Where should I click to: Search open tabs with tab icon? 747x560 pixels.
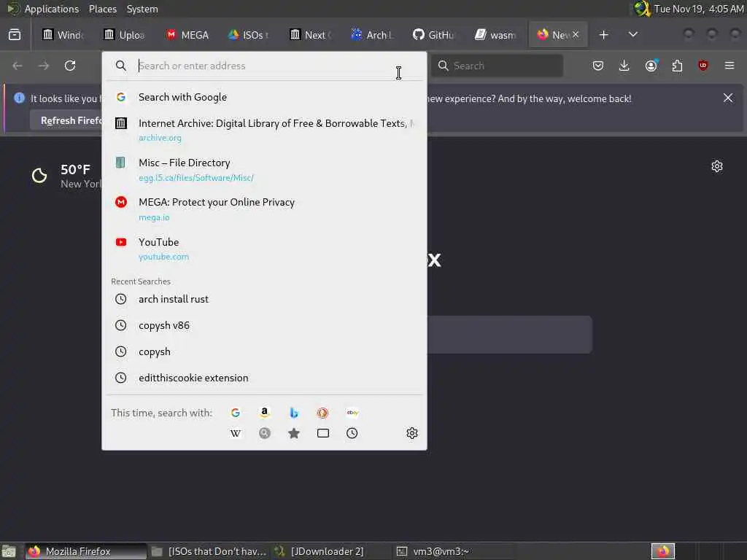pos(323,433)
